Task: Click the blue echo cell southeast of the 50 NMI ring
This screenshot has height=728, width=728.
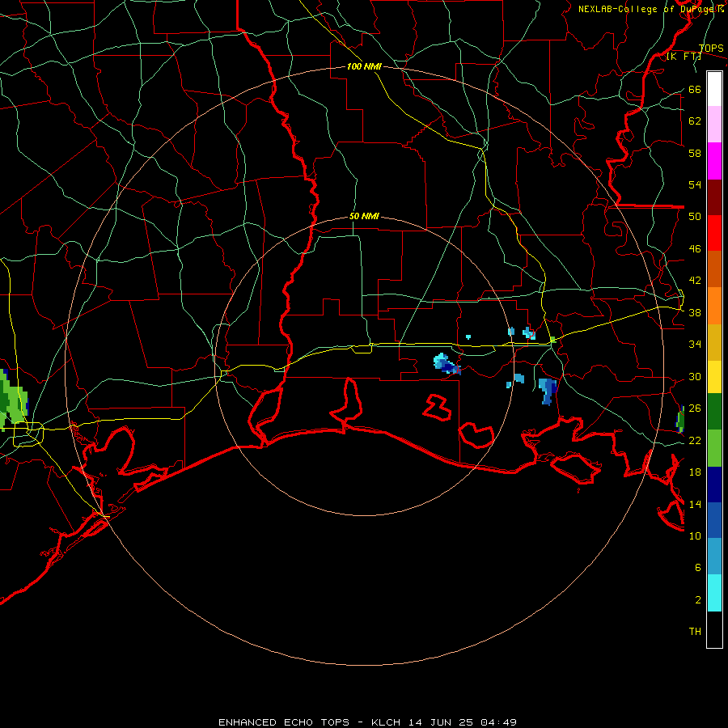Action: [x=548, y=391]
